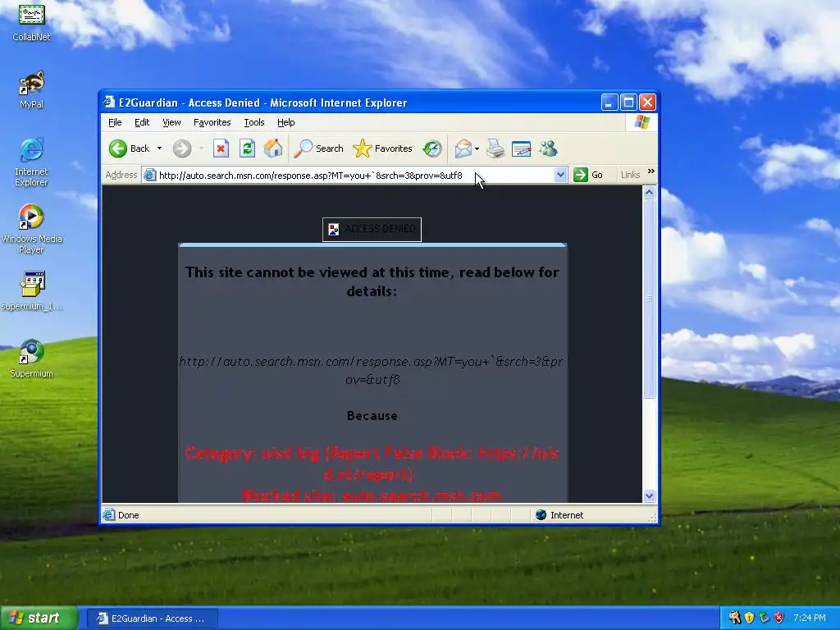Viewport: 840px width, 630px height.
Task: Open the Help menu
Action: (x=285, y=123)
